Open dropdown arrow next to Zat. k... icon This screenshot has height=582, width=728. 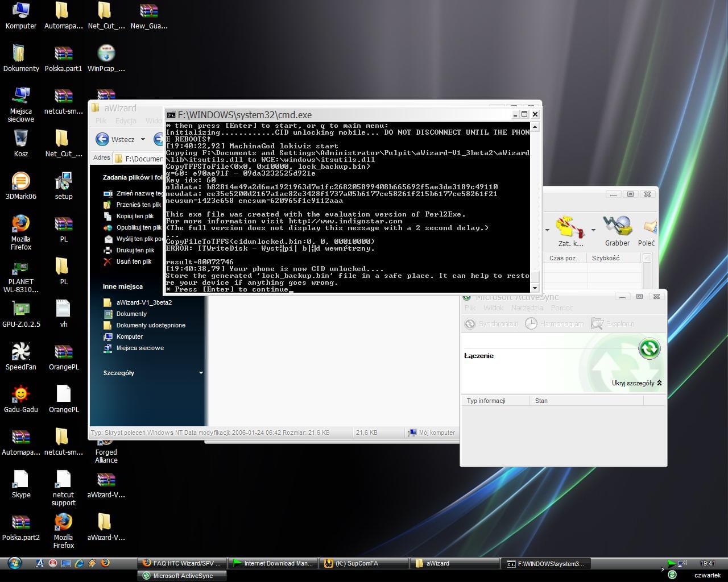point(593,230)
